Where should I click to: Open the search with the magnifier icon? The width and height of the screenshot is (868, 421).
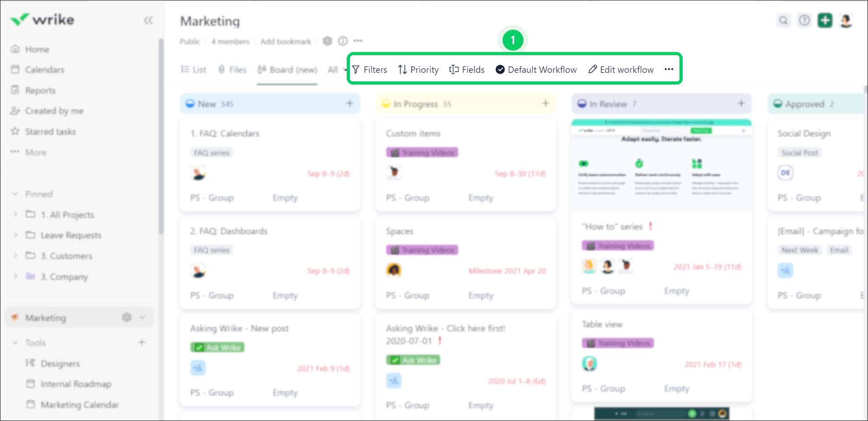click(783, 20)
